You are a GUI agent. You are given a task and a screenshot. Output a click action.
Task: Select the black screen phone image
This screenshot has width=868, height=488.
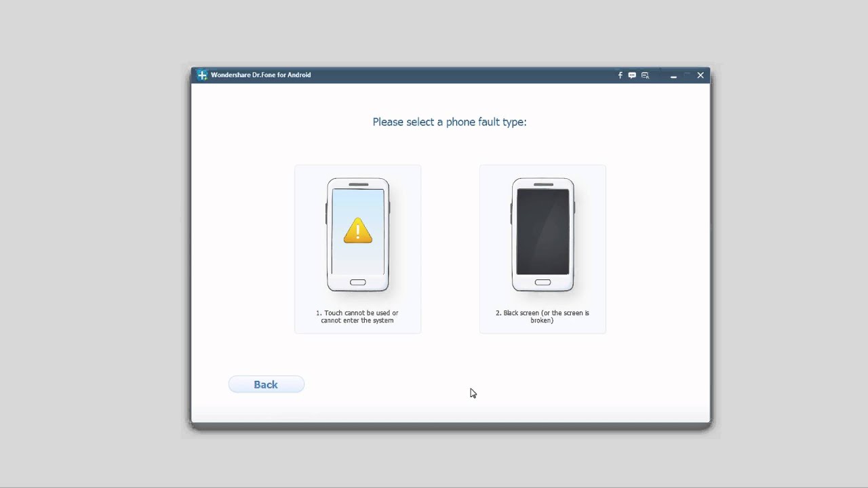coord(542,235)
